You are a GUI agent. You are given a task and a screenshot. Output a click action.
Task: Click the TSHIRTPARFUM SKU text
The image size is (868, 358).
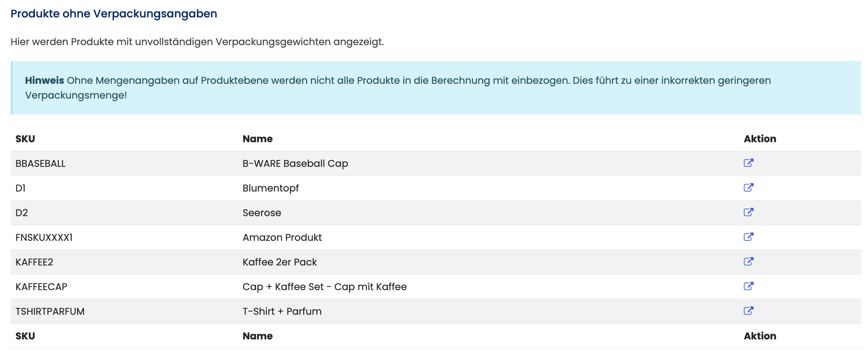point(50,311)
